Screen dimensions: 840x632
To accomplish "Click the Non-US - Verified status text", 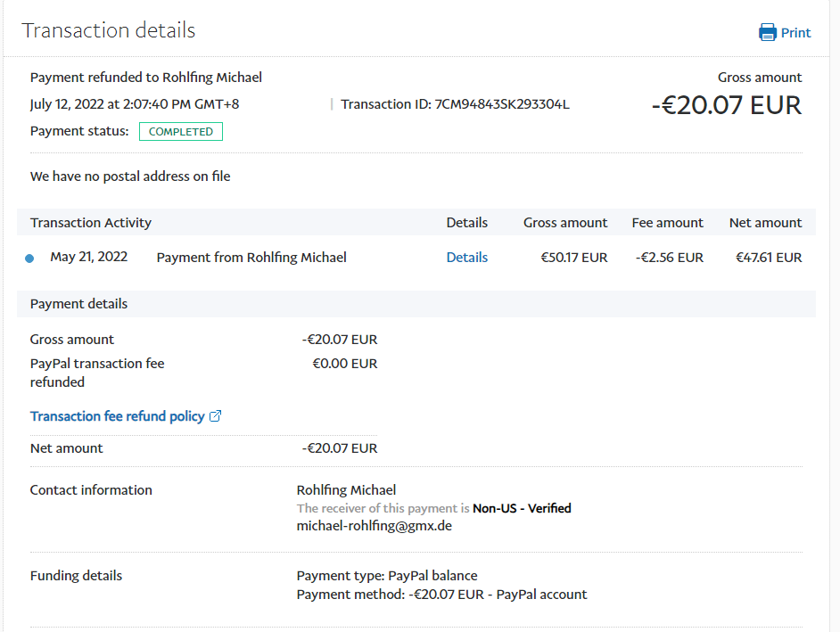I will [522, 508].
